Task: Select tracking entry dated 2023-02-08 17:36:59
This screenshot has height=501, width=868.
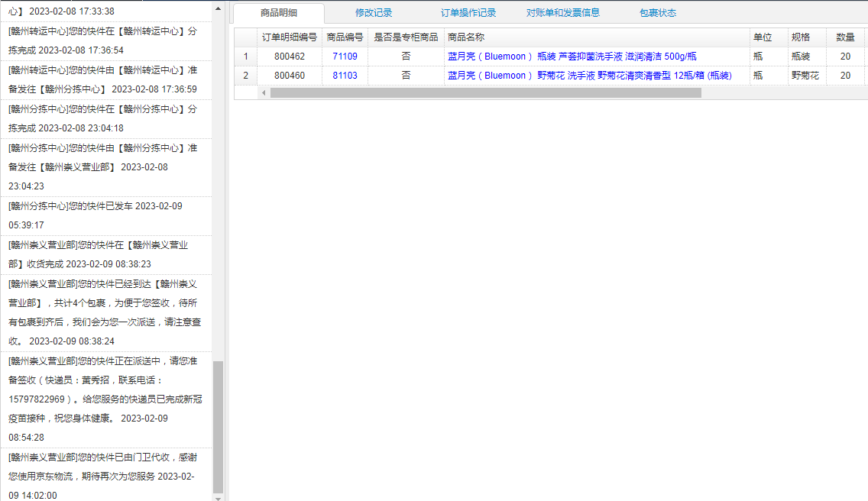Action: pos(105,79)
